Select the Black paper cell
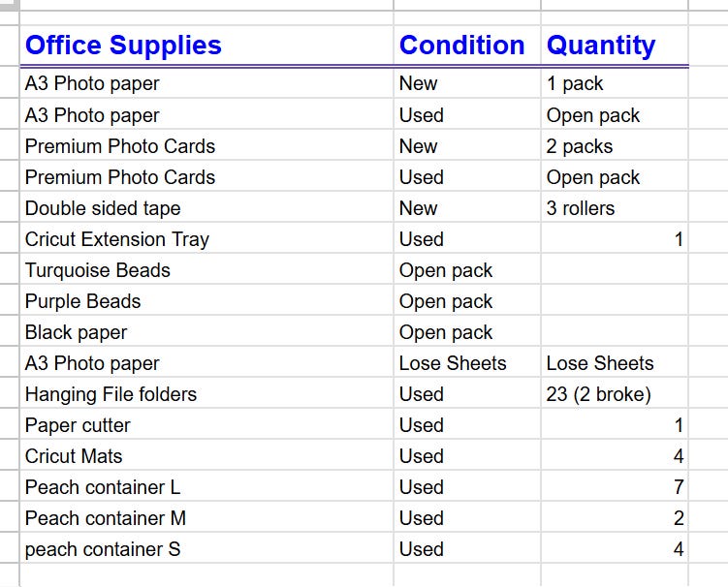728x587 pixels. (206, 332)
